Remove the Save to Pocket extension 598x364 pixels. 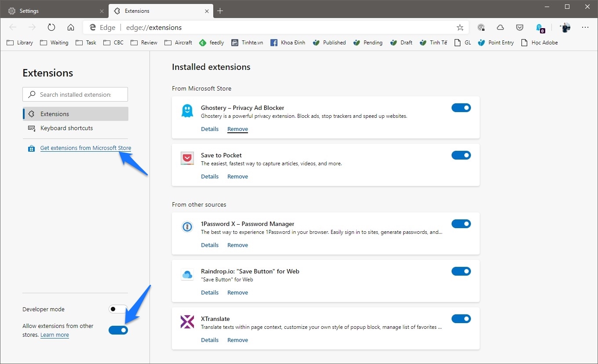[237, 177]
